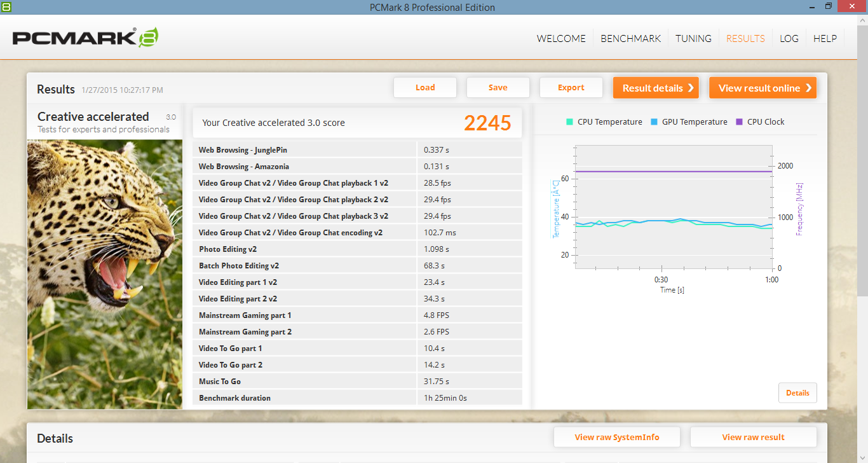Click the app icon in title bar
The image size is (868, 463).
(6, 6)
